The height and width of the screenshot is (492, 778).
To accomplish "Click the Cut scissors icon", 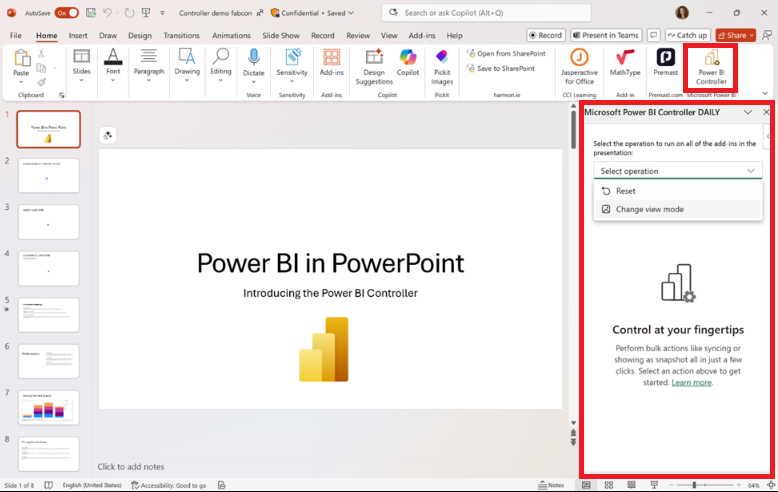I will click(41, 54).
